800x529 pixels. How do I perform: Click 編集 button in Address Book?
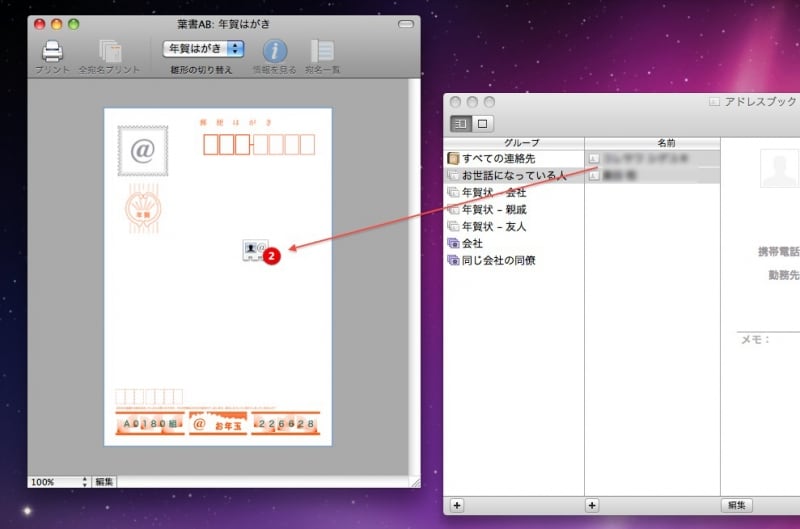tap(736, 505)
